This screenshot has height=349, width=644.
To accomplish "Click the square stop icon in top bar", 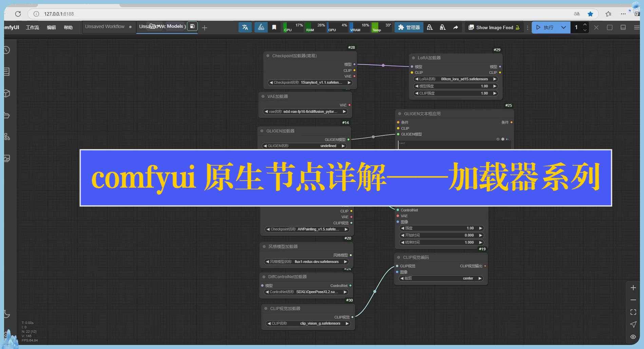I will coord(610,27).
